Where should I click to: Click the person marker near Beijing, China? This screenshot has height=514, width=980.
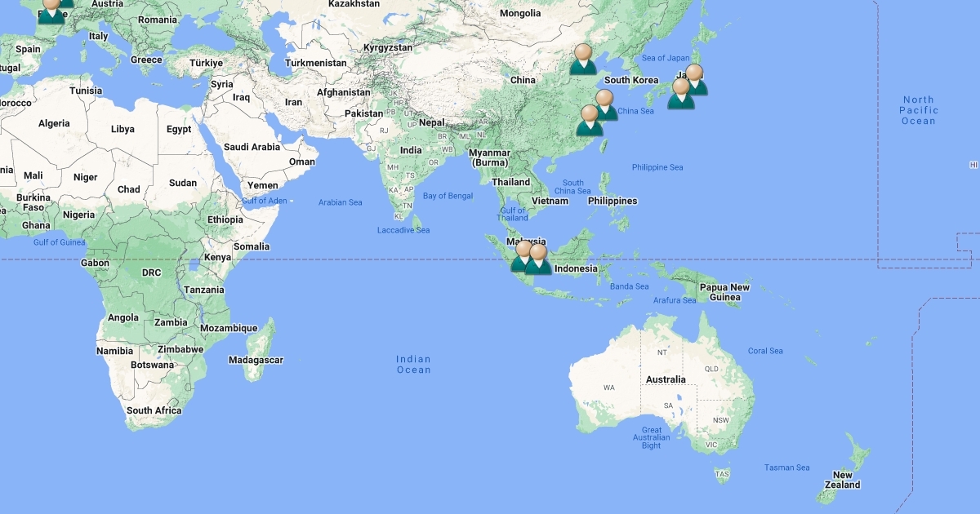pyautogui.click(x=583, y=60)
